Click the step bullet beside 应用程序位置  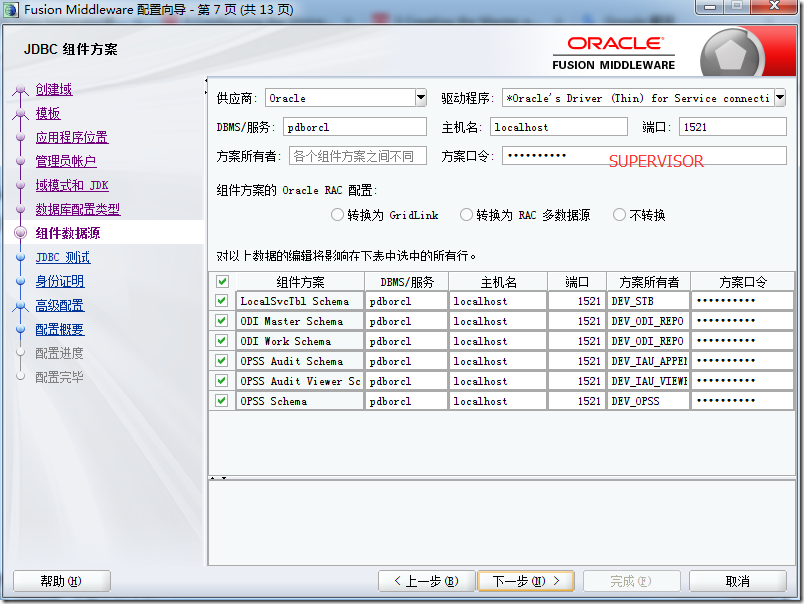(x=21, y=137)
